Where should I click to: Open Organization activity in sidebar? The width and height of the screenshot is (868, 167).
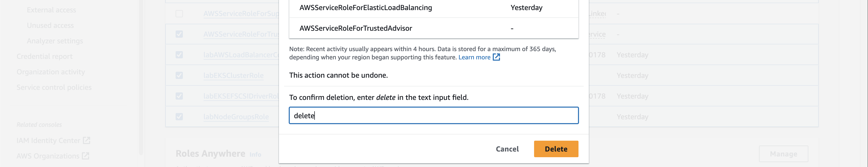click(x=51, y=72)
